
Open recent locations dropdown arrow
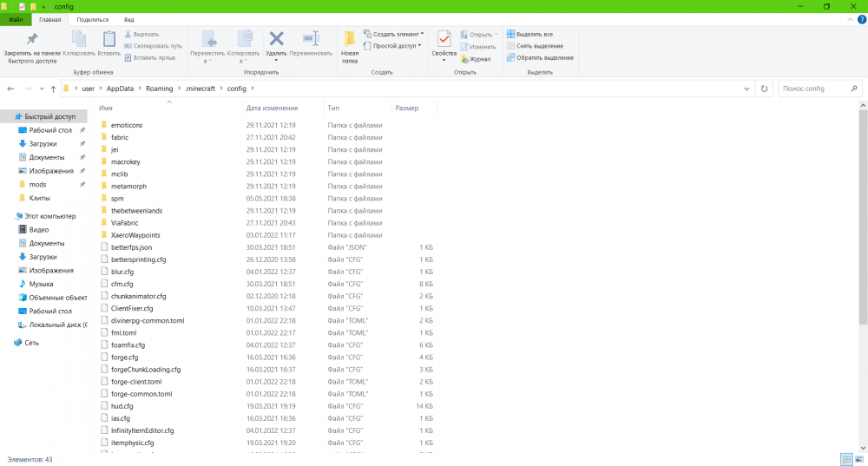click(x=42, y=89)
